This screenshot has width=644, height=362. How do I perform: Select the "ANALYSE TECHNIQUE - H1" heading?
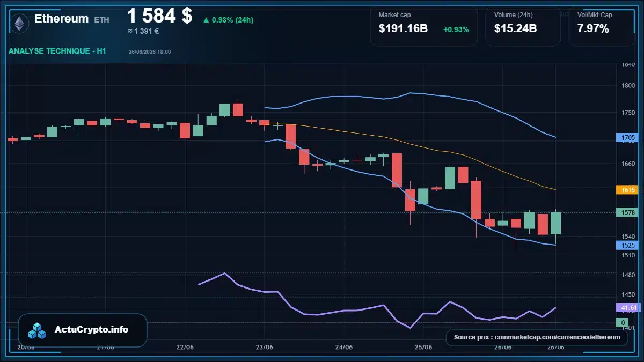pos(57,51)
